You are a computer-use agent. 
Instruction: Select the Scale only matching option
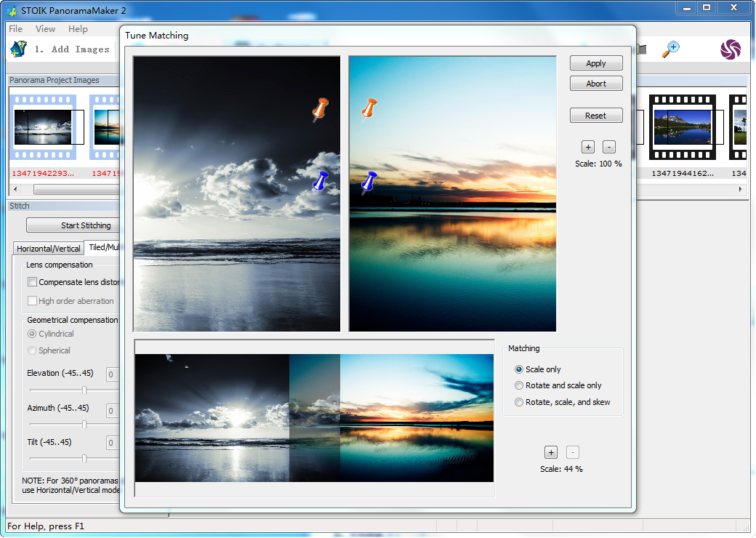click(x=519, y=369)
